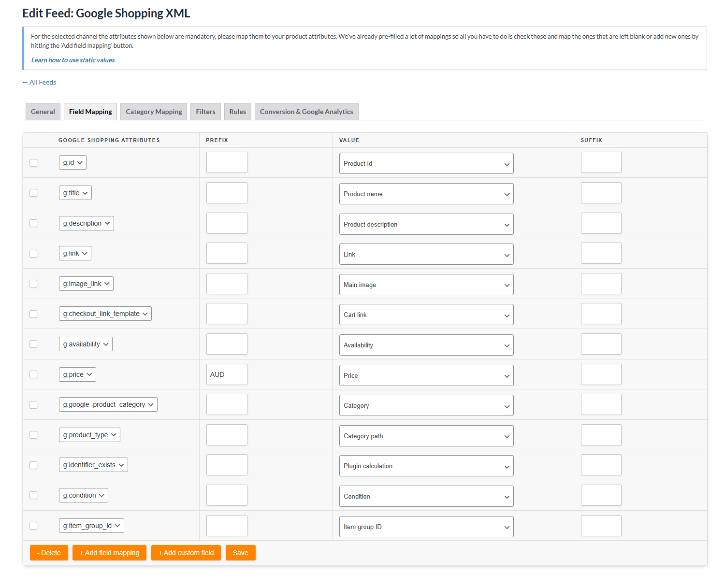Open Learn how to use static values

click(x=73, y=60)
